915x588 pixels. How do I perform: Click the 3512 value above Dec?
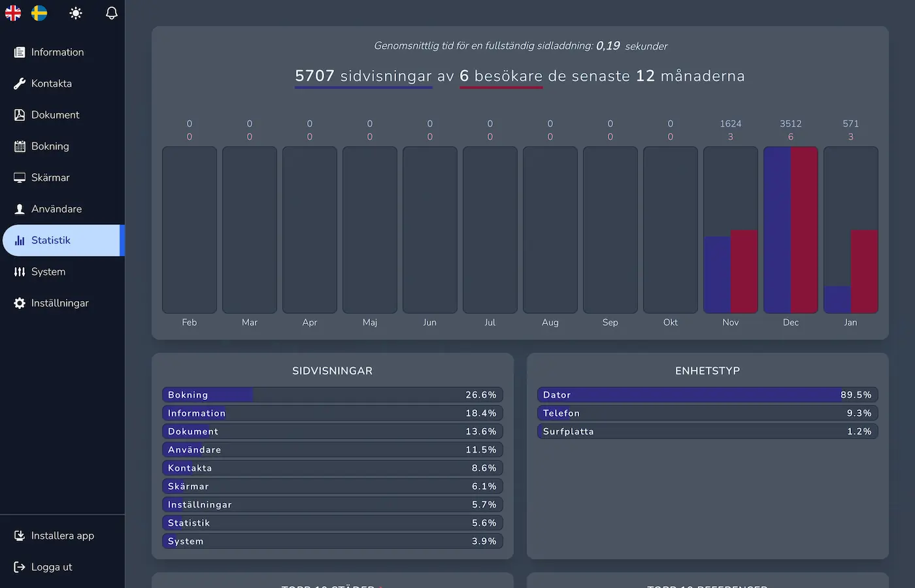[791, 123]
